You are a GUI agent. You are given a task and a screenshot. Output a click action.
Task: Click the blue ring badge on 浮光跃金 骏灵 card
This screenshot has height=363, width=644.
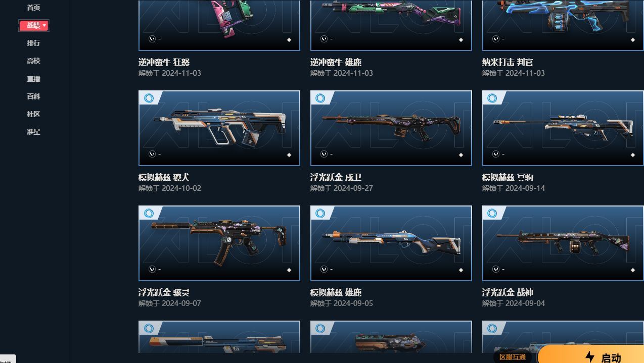point(149,213)
